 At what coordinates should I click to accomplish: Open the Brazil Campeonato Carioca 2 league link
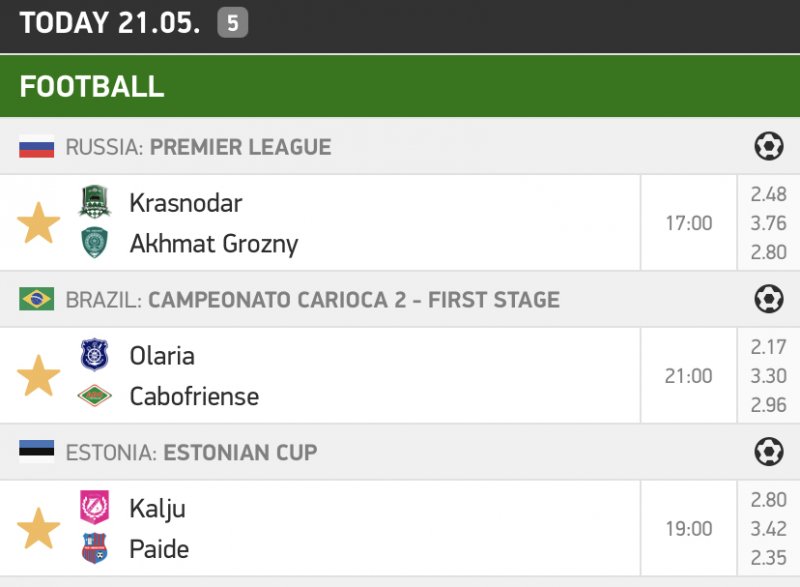[353, 299]
